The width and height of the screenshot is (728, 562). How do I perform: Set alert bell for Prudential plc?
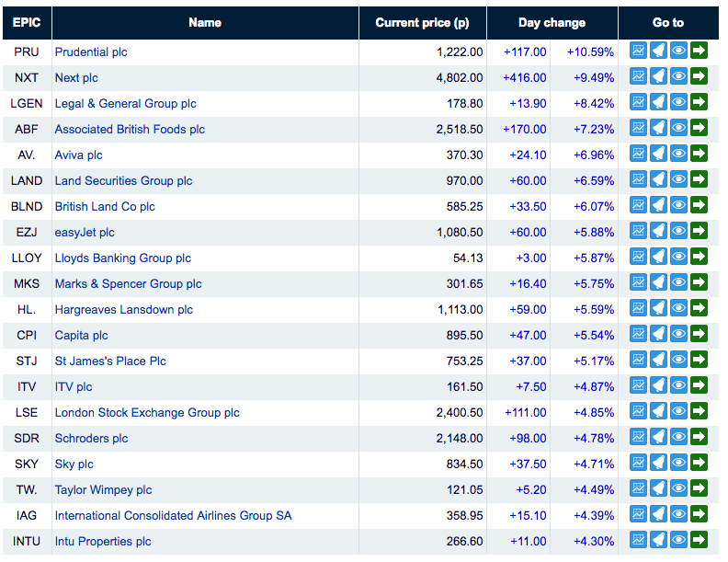tap(658, 51)
